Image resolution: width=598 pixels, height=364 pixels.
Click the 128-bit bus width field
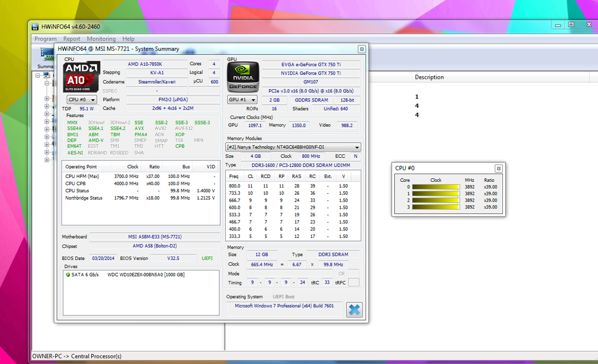(347, 100)
